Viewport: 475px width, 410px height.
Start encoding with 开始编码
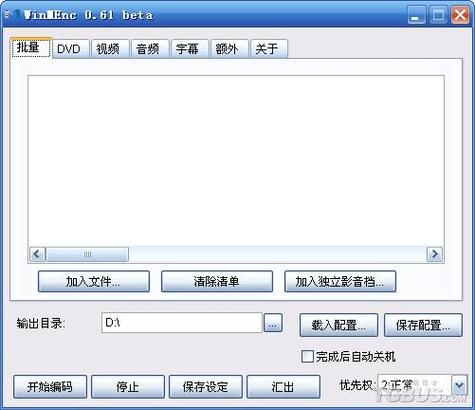point(50,387)
